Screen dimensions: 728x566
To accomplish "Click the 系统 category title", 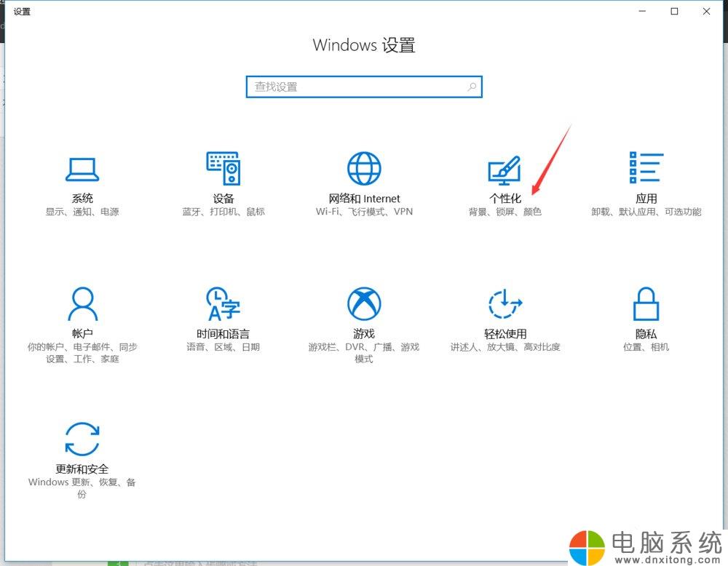I will pos(82,199).
